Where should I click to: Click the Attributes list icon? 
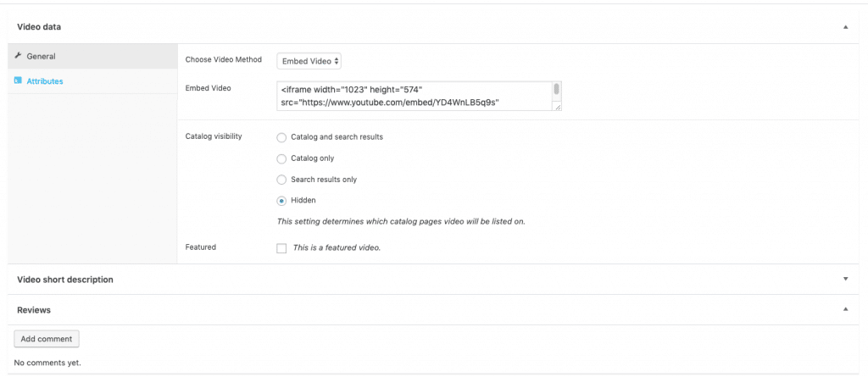pyautogui.click(x=18, y=80)
